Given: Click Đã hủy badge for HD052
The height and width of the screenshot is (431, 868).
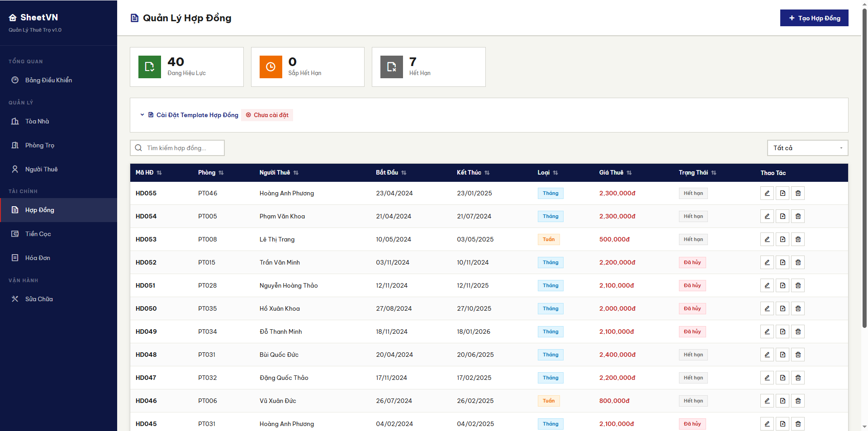Looking at the screenshot, I should 692,262.
